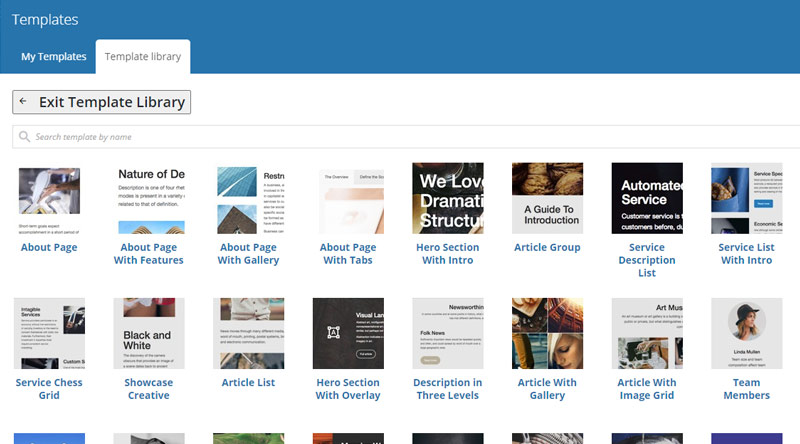The image size is (800, 444).
Task: Click the Showcase Creative link text
Action: pyautogui.click(x=148, y=389)
